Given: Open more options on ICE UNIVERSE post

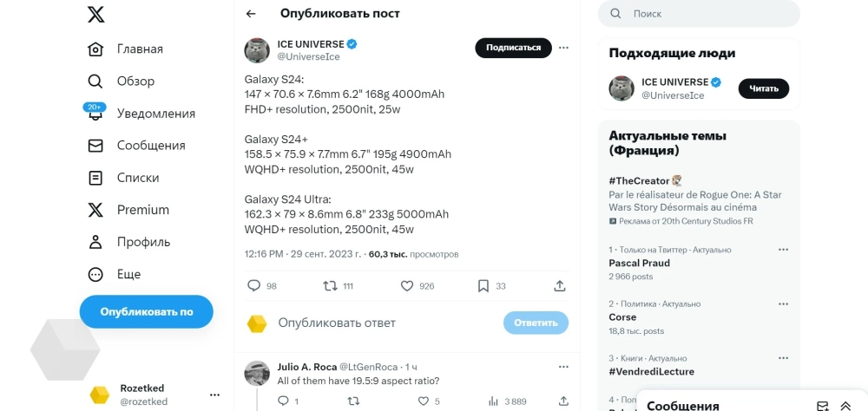Looking at the screenshot, I should pyautogui.click(x=563, y=48).
